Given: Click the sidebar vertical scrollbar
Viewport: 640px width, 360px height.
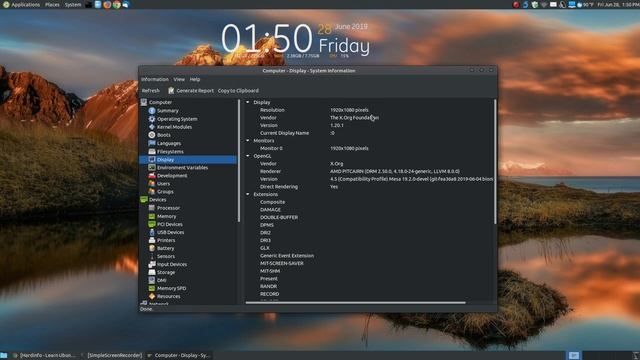Looking at the screenshot, I should (239, 161).
